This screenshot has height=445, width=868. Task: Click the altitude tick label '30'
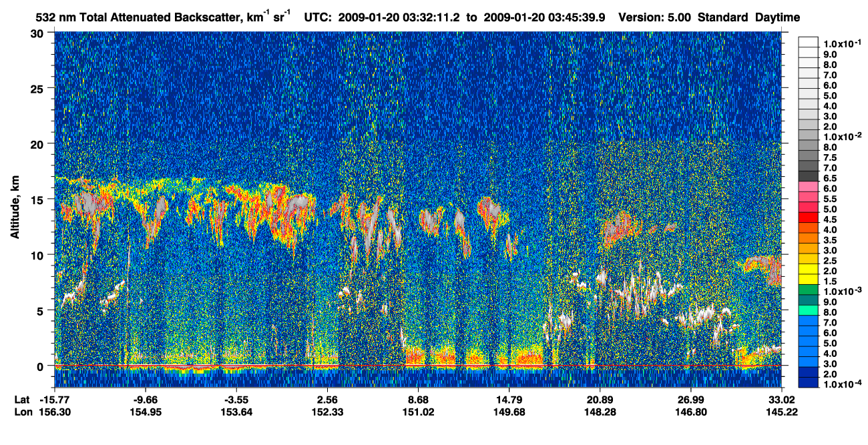(38, 33)
